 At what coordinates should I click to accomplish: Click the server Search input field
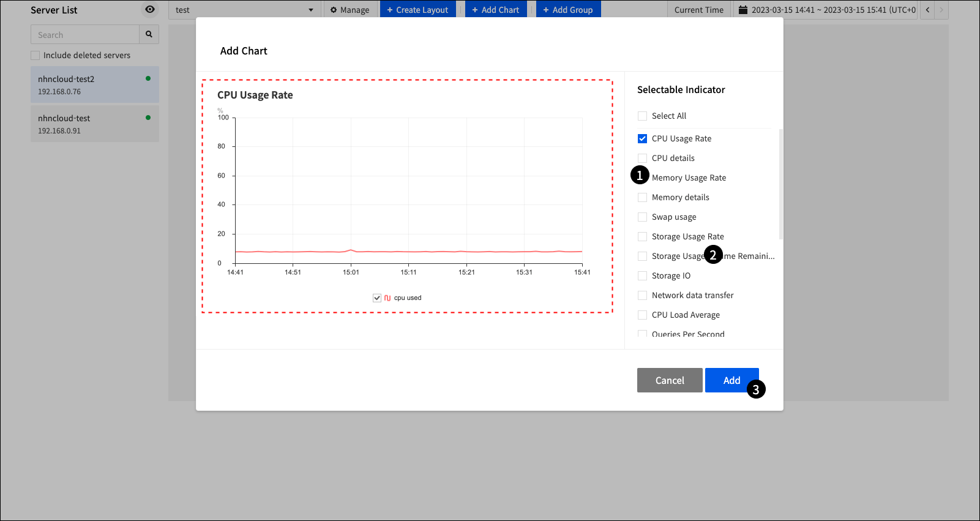(x=85, y=35)
